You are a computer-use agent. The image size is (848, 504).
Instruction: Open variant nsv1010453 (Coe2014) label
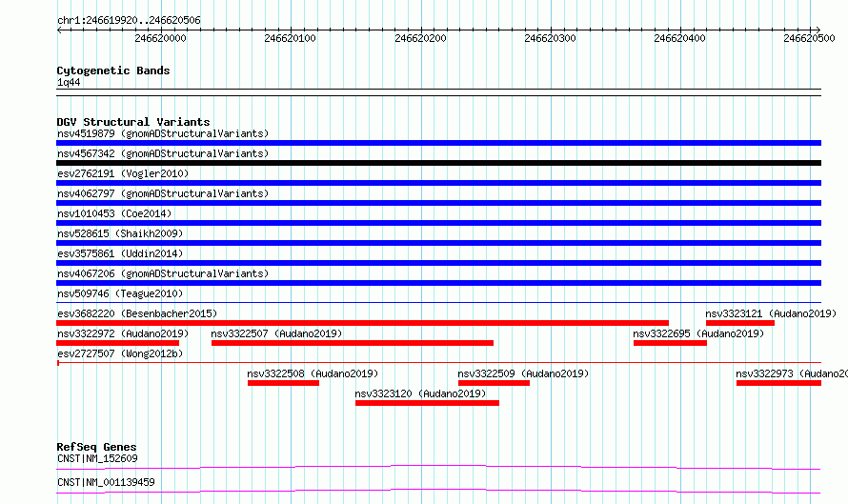[x=114, y=213]
